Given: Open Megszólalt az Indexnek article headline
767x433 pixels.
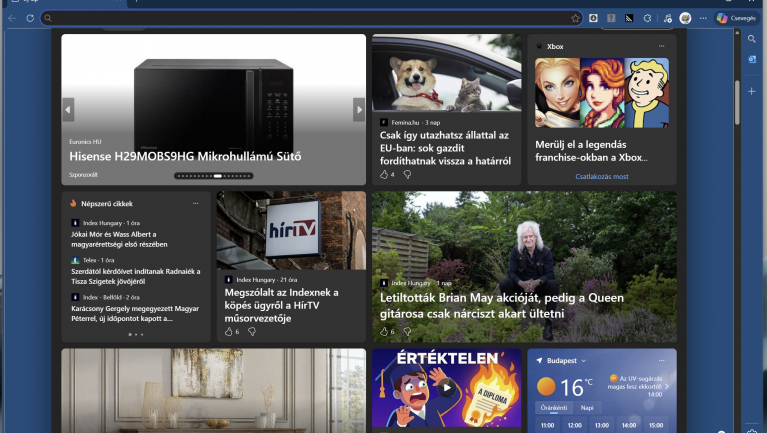Looking at the screenshot, I should [x=281, y=305].
